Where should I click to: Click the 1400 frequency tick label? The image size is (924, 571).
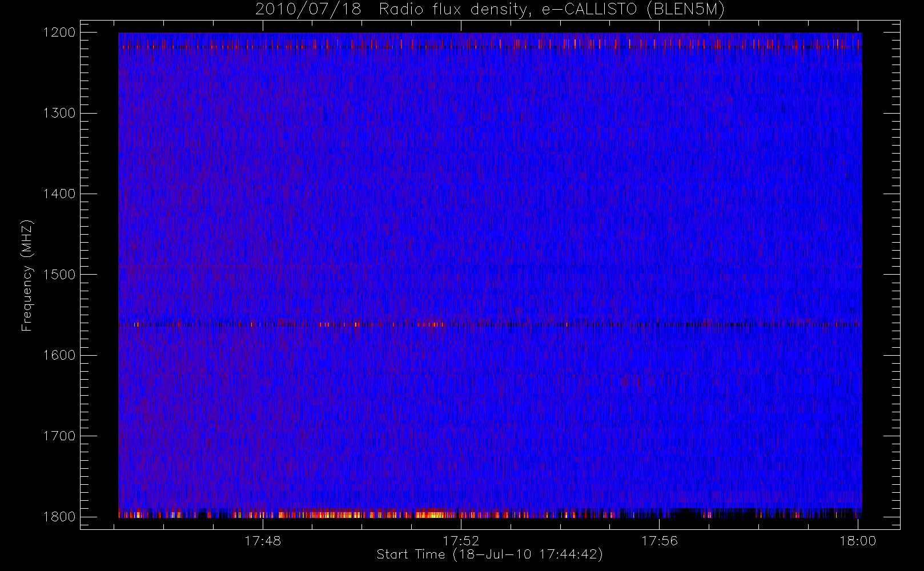point(59,194)
